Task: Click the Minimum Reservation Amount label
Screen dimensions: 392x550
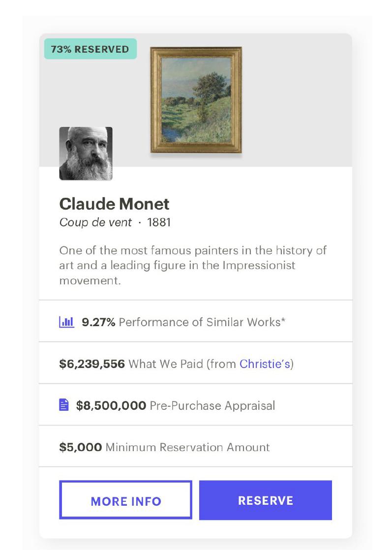Action: tap(187, 447)
